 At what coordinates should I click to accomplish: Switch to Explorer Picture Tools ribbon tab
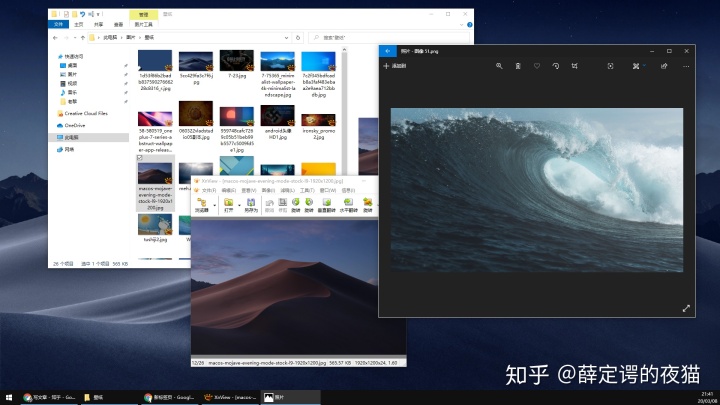[x=144, y=24]
